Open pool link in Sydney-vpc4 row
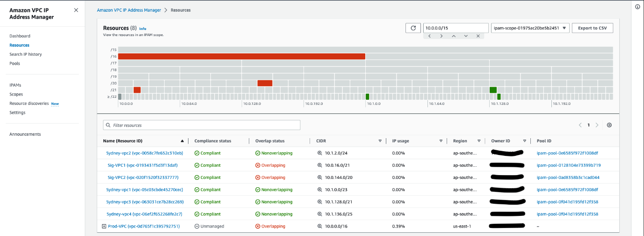Viewport: 644px width, 236px height. (567, 214)
